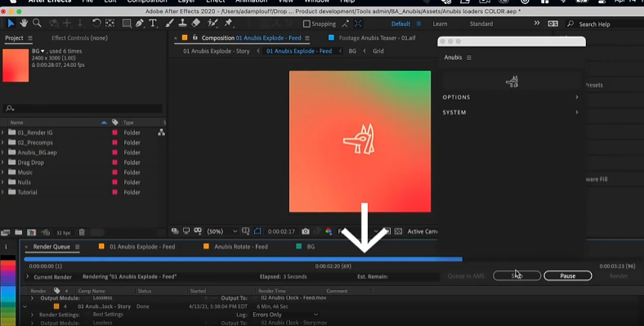
Task: Expand the Current Render details
Action: tap(28, 276)
